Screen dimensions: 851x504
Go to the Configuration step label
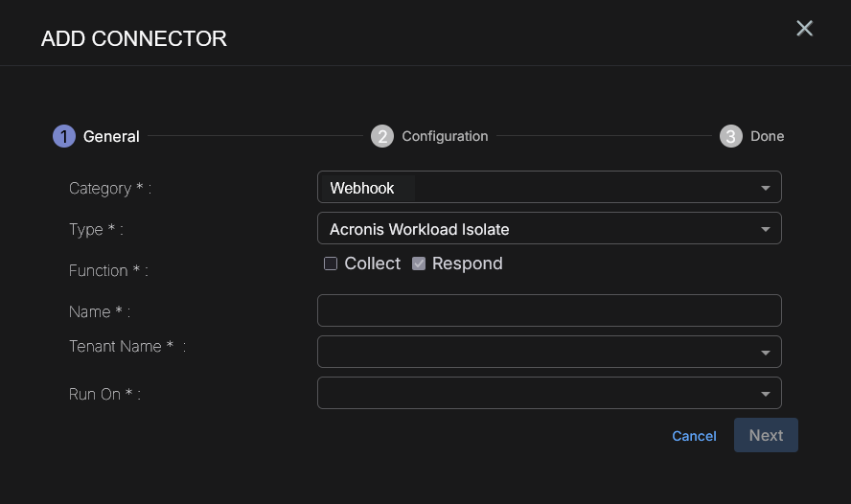click(x=445, y=136)
